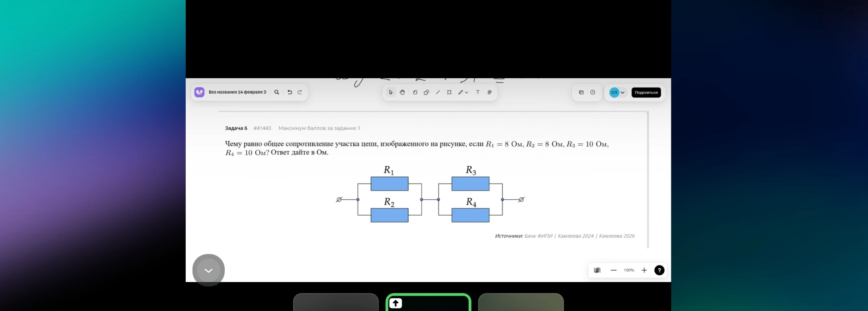The image size is (868, 311).
Task: Choose the shapes tool
Action: coord(427,93)
